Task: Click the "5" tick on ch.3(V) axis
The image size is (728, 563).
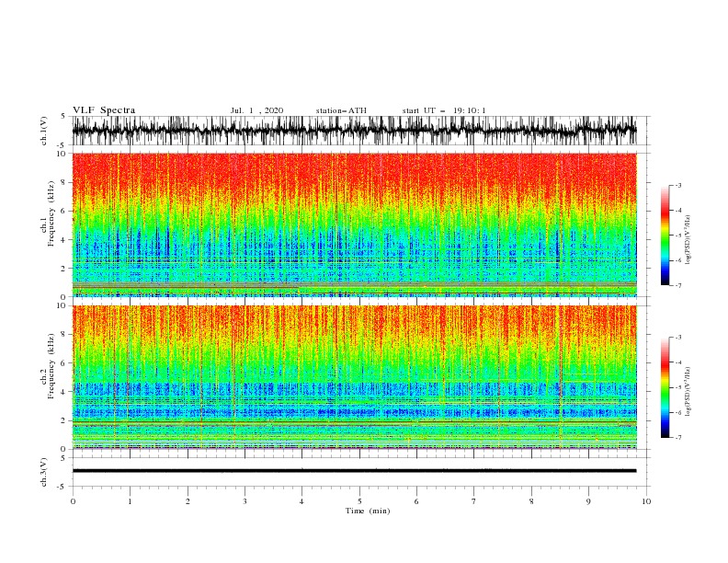Action: 64,457
